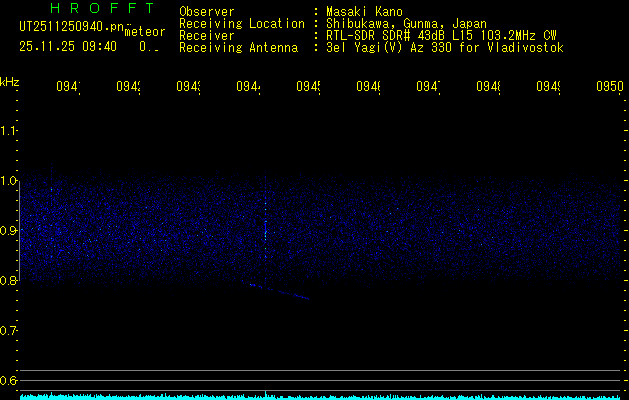629x400 pixels.
Task: Click the 'Receiving Location' field label
Action: click(241, 23)
